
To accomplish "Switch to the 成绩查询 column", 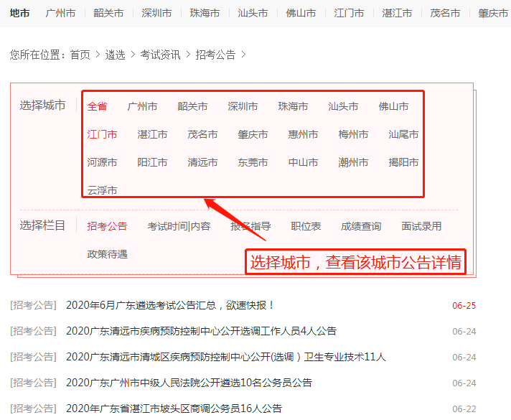I will point(361,226).
